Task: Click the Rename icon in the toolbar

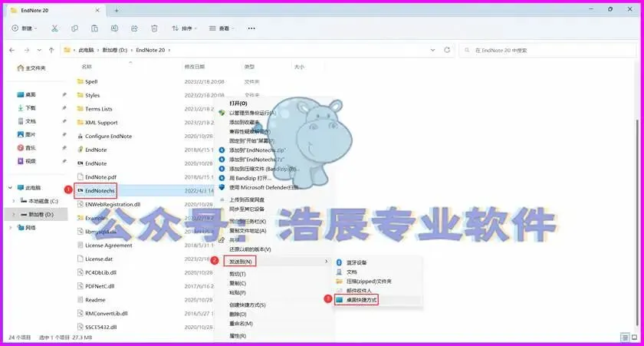Action: pyautogui.click(x=114, y=28)
